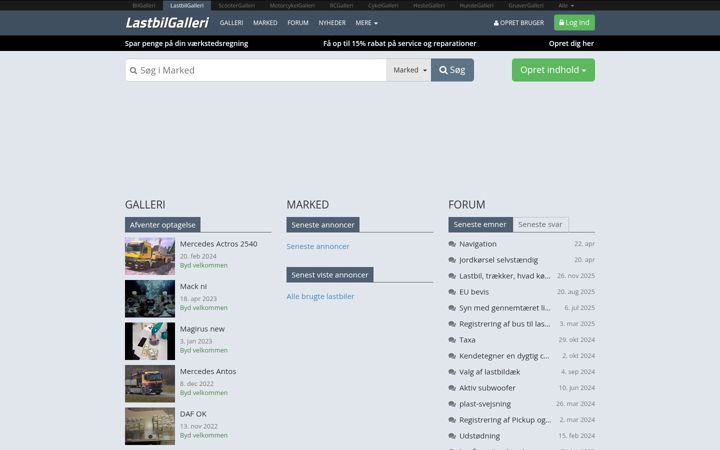Select the Afventer optagelse tab
This screenshot has height=450, width=720.
tap(163, 225)
